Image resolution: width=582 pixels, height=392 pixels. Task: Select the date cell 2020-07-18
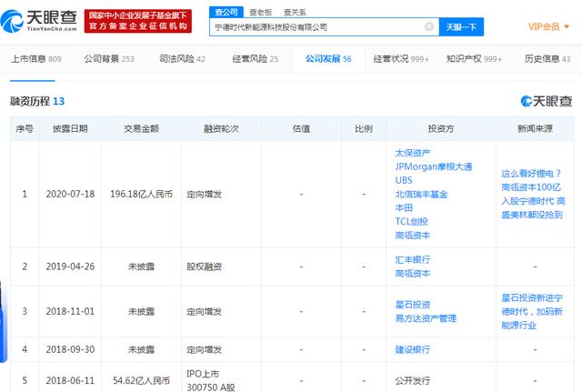pyautogui.click(x=70, y=194)
